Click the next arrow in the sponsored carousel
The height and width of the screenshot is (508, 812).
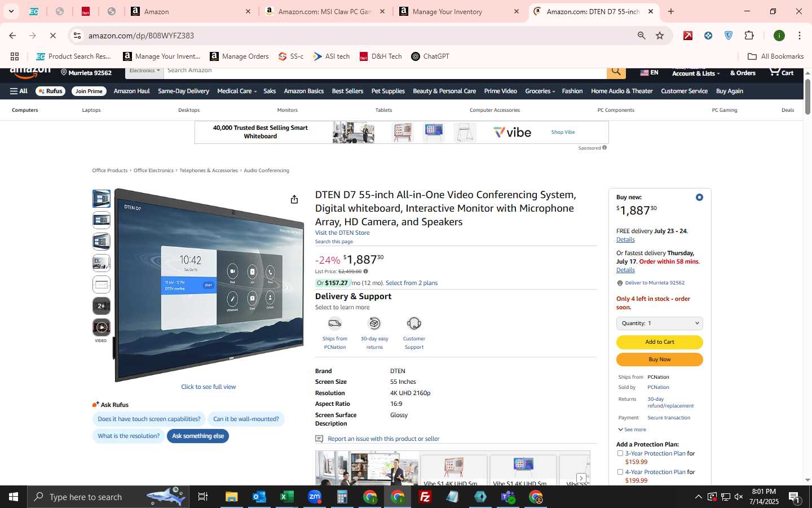[x=581, y=478]
